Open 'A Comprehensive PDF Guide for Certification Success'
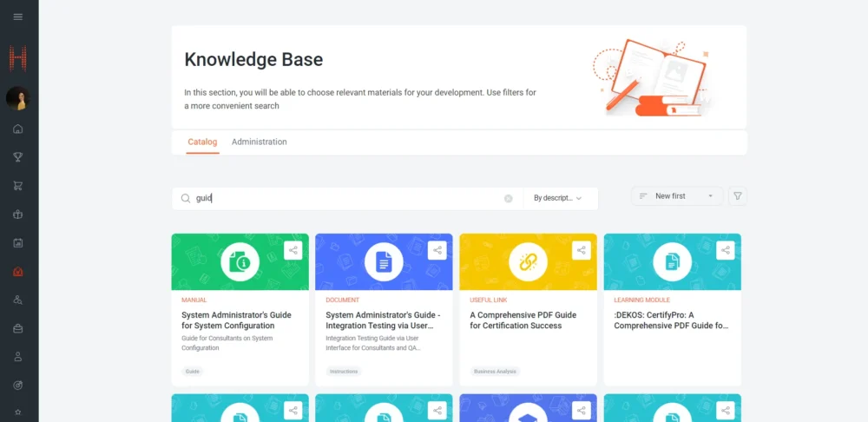The height and width of the screenshot is (422, 868). [x=523, y=320]
